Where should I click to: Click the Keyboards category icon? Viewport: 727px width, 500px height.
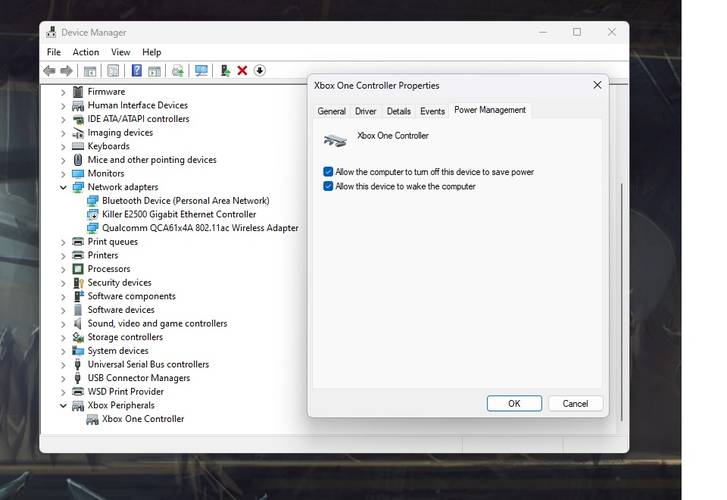[78, 146]
